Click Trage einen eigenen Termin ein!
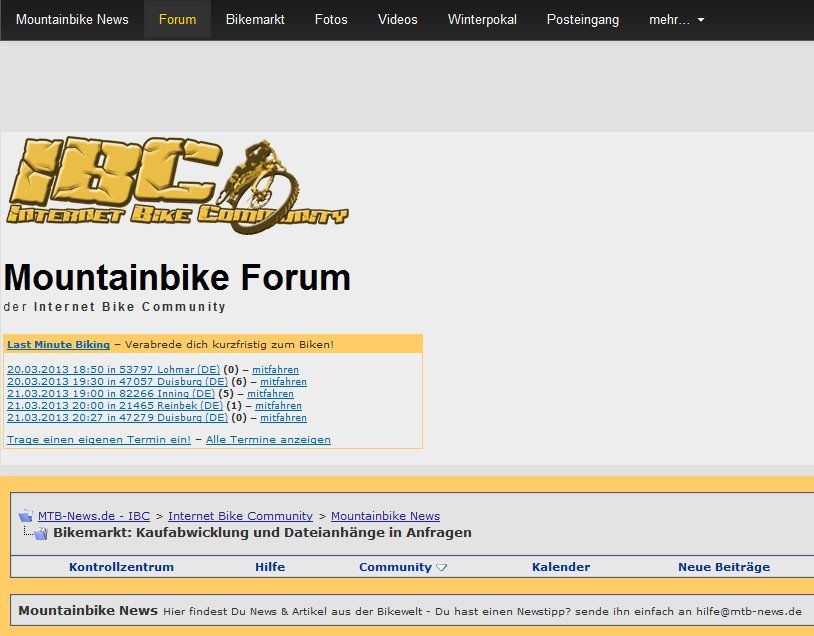Viewport: 814px width, 636px height. tap(99, 440)
